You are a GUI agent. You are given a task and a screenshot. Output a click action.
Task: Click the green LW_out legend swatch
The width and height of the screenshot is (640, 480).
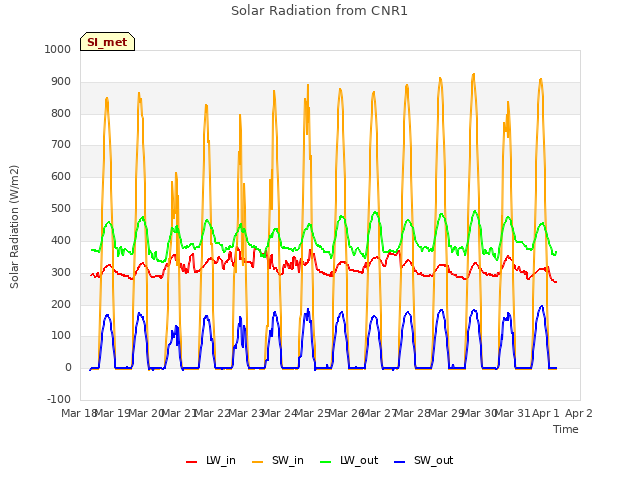click(326, 462)
